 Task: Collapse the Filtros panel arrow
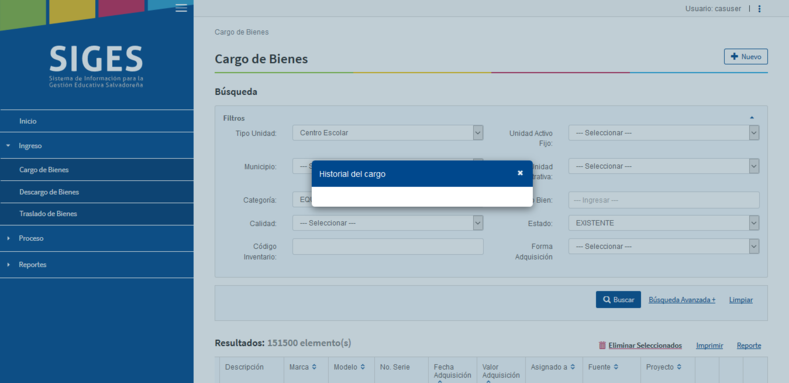[752, 118]
